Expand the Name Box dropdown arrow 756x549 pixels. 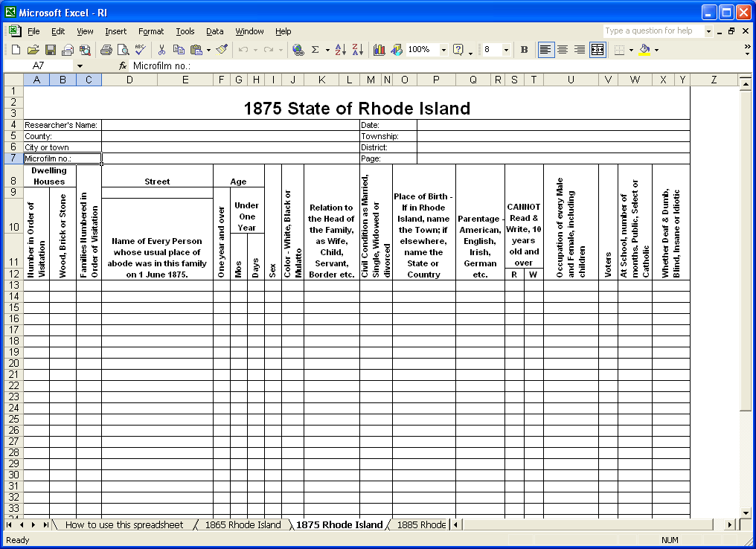click(80, 66)
